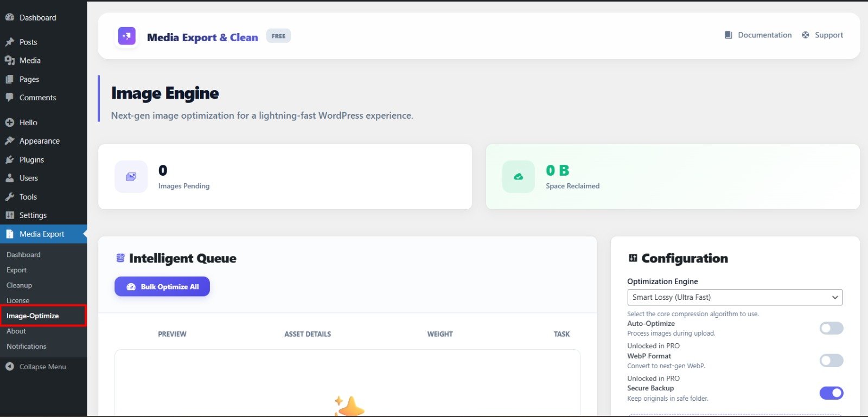Image resolution: width=868 pixels, height=417 pixels.
Task: Open the Comments menu item
Action: (x=43, y=98)
